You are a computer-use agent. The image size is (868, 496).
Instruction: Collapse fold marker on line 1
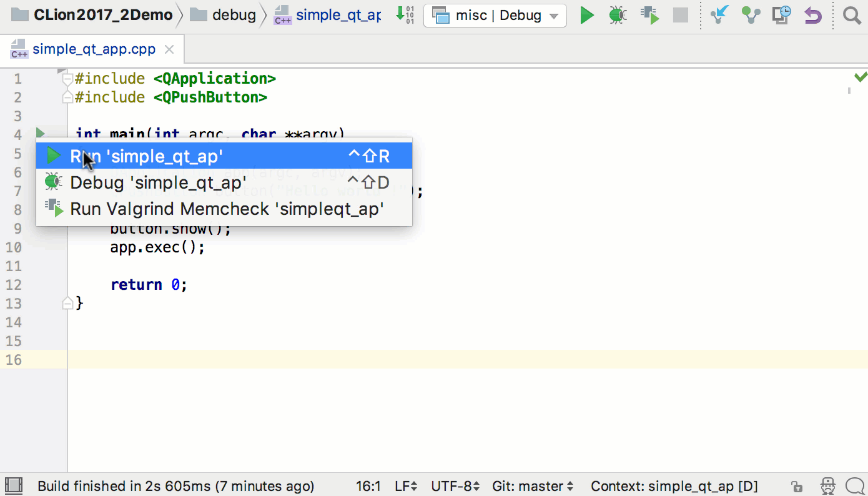[x=67, y=79]
